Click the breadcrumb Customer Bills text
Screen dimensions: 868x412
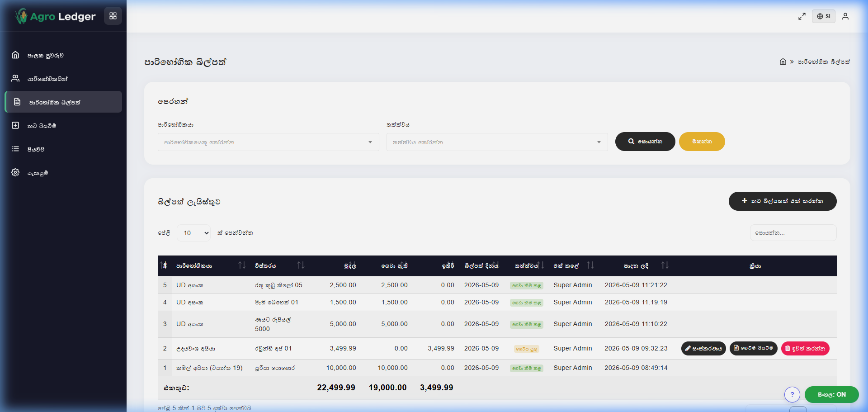point(824,62)
